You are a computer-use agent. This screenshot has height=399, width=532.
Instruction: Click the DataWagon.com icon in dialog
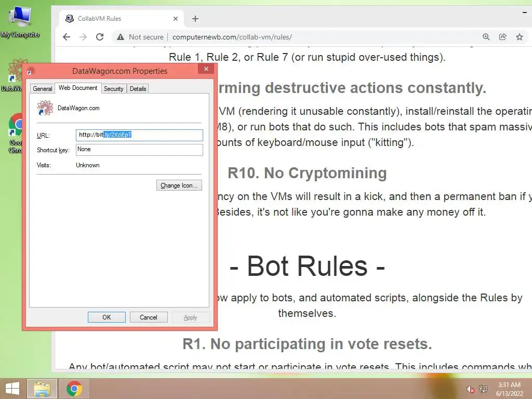click(45, 108)
